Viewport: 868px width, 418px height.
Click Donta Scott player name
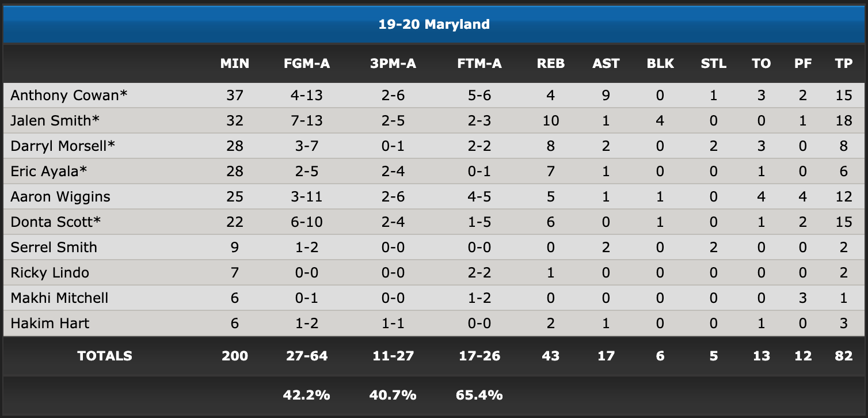point(56,222)
